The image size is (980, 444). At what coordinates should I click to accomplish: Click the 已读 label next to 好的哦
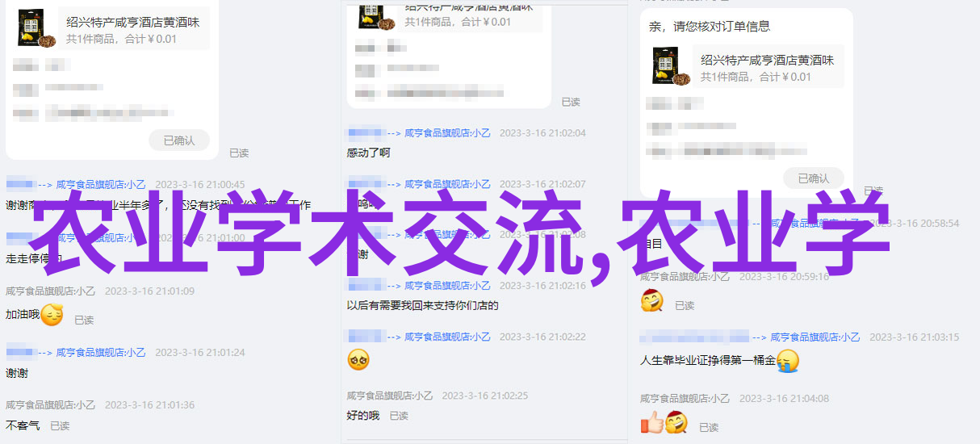(x=399, y=416)
